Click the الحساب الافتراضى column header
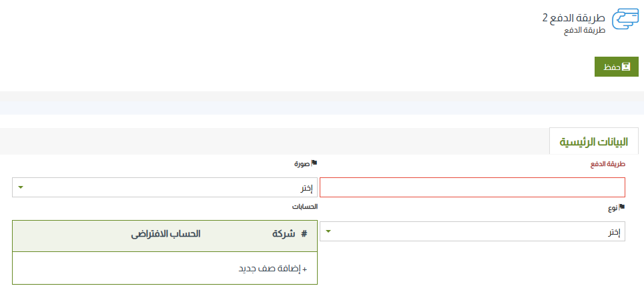The width and height of the screenshot is (644, 300). pyautogui.click(x=166, y=235)
